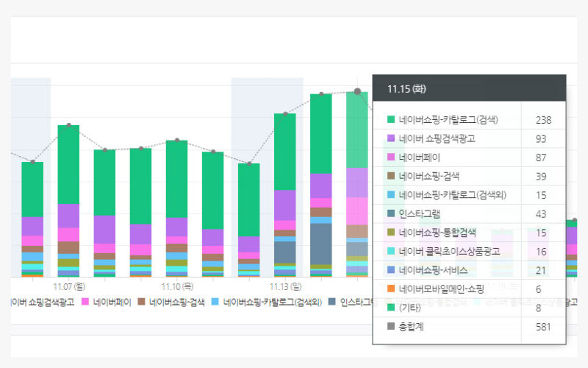Toggle 네이버페이 series via legend label
This screenshot has width=588, height=368.
point(111,302)
